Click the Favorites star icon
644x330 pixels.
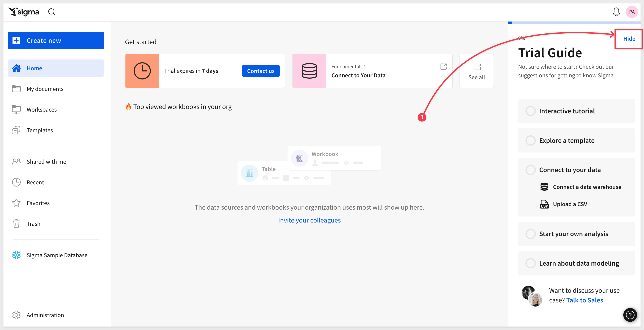tap(17, 203)
